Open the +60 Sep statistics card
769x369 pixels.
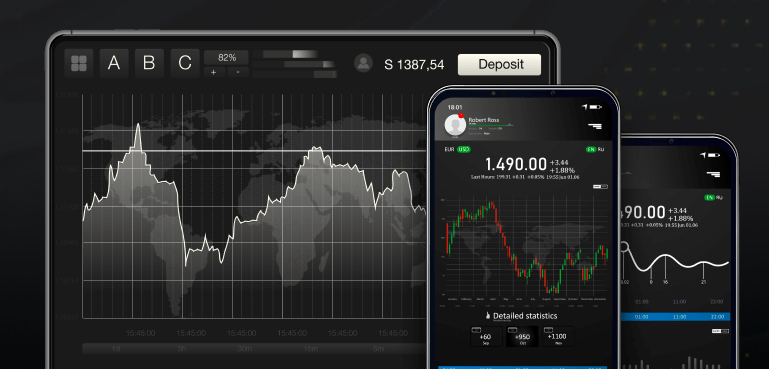pyautogui.click(x=486, y=337)
